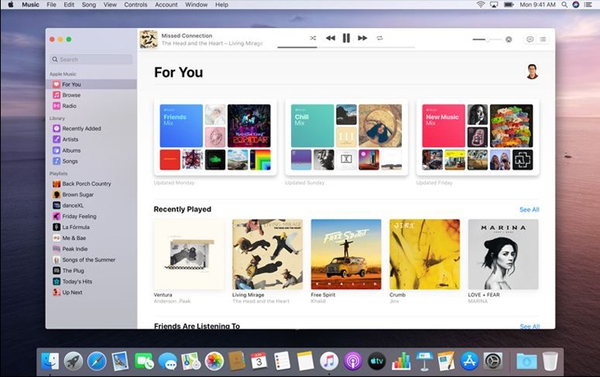Open Apple TV app from Dock
This screenshot has height=377, width=600.
click(x=377, y=361)
